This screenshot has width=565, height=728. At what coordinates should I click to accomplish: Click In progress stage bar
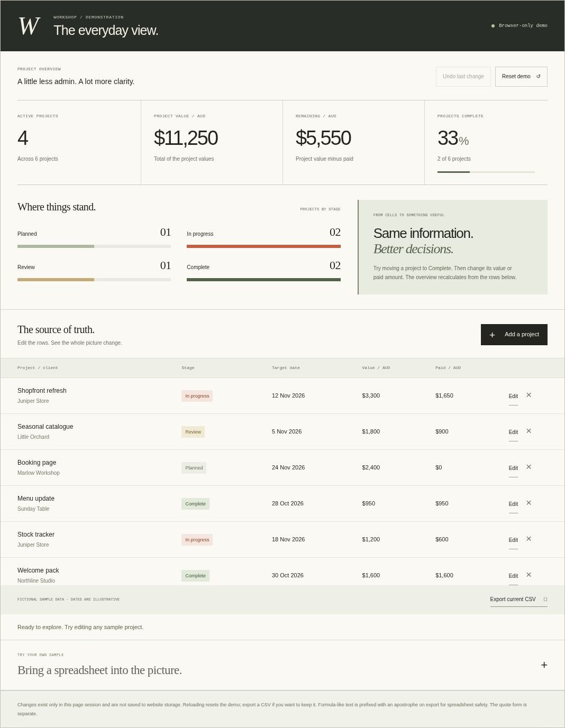(x=263, y=246)
